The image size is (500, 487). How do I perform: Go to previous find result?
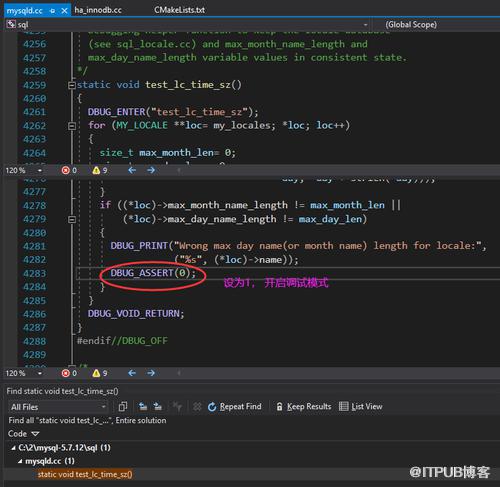(x=143, y=406)
